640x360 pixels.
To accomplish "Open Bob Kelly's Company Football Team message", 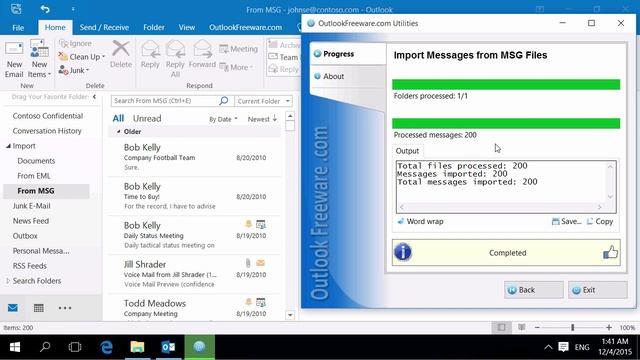I will click(x=195, y=157).
